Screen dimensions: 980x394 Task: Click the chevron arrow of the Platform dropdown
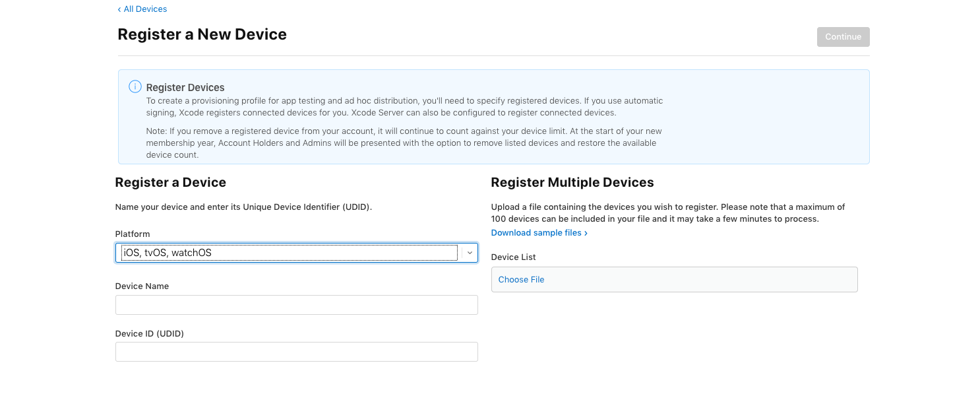(470, 253)
